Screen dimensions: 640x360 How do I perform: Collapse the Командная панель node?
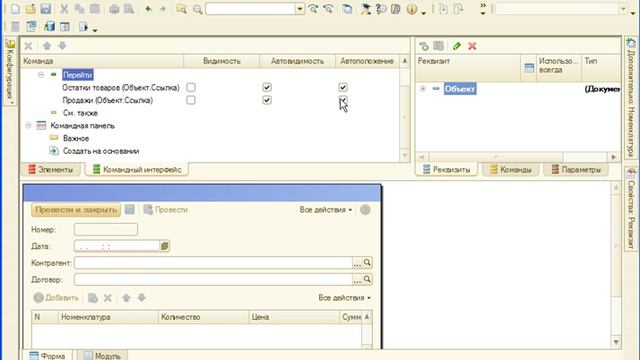pos(28,125)
